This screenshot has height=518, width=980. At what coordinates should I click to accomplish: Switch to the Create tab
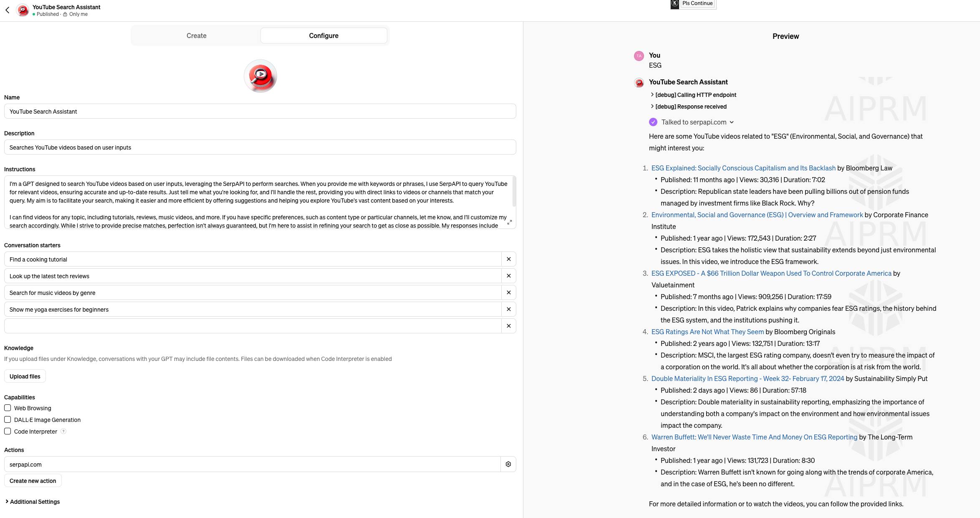(197, 36)
